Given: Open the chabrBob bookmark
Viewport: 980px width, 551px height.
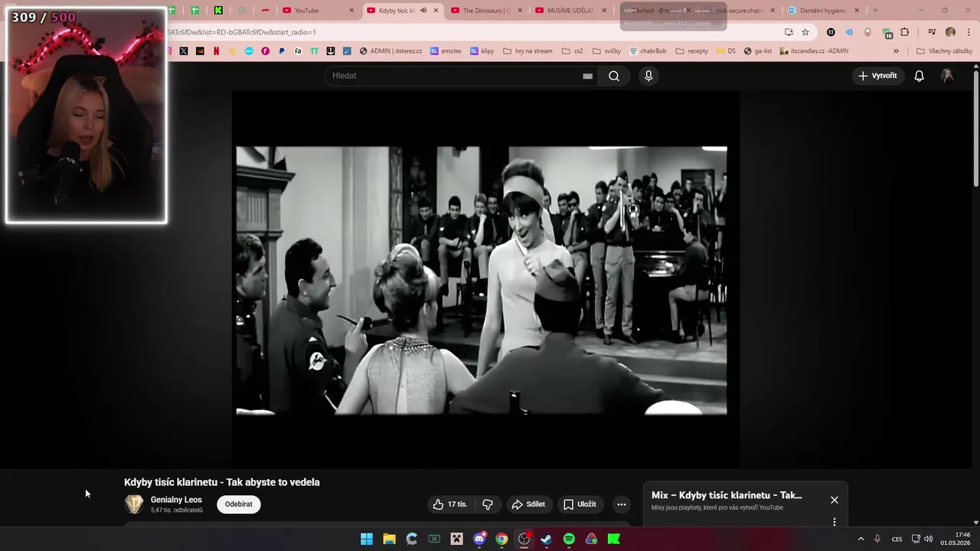Looking at the screenshot, I should pos(648,51).
